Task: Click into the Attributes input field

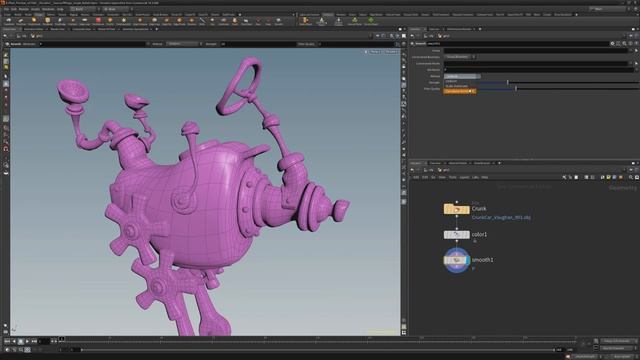Action: point(539,70)
